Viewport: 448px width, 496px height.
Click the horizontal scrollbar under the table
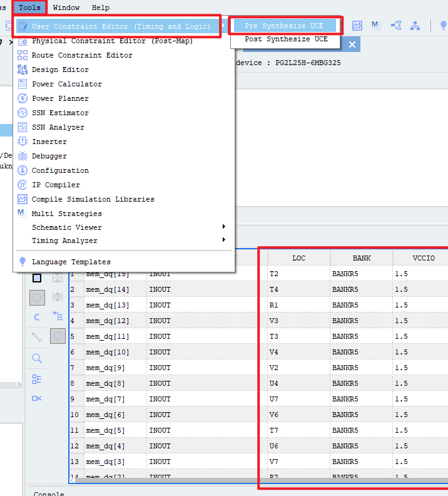click(x=258, y=480)
